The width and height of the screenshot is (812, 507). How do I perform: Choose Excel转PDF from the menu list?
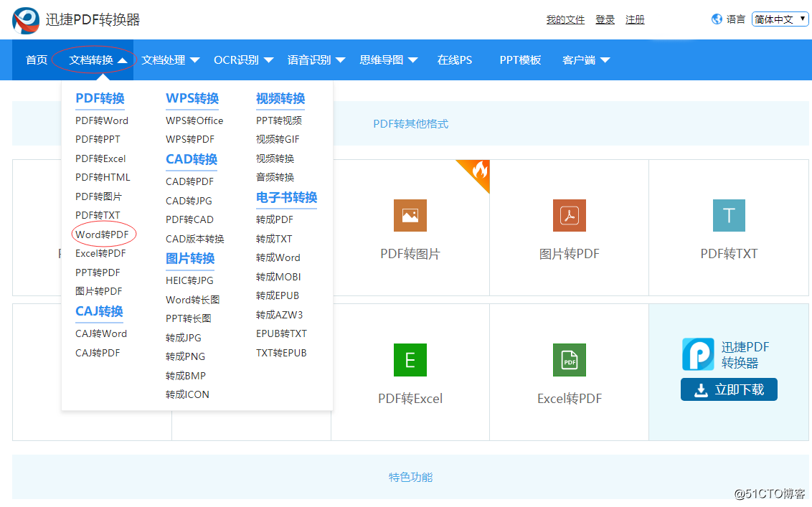click(100, 253)
